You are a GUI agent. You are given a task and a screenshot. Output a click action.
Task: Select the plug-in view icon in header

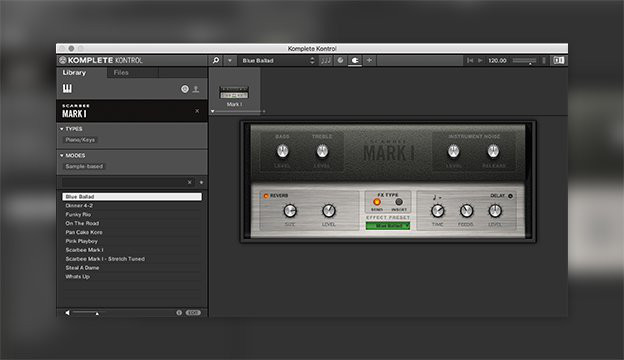pos(355,60)
